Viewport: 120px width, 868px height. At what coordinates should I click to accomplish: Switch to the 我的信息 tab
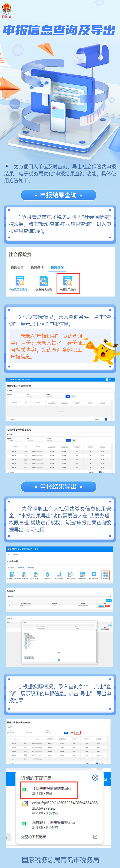point(17,267)
